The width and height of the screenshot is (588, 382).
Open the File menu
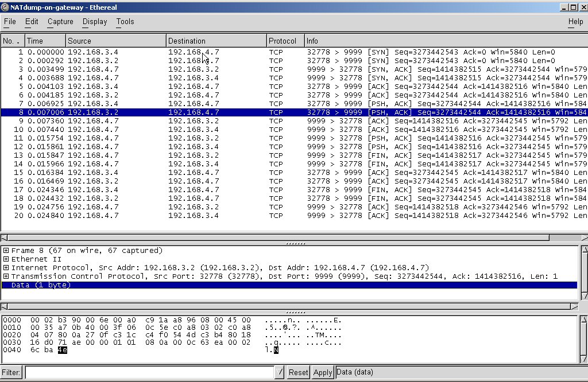point(10,22)
